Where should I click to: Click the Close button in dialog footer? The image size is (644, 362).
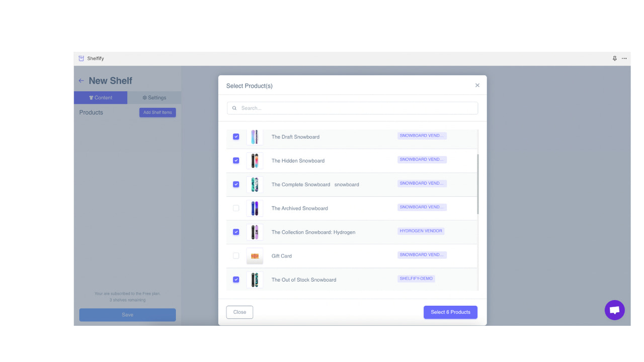pyautogui.click(x=239, y=312)
